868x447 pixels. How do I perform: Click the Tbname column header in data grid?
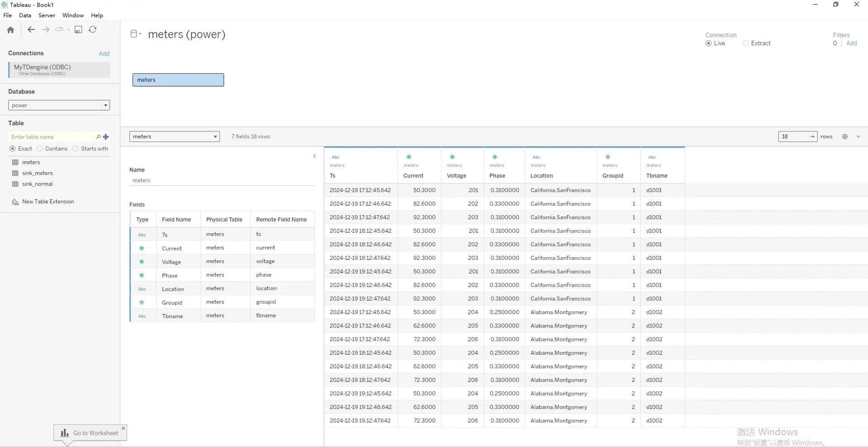(657, 176)
